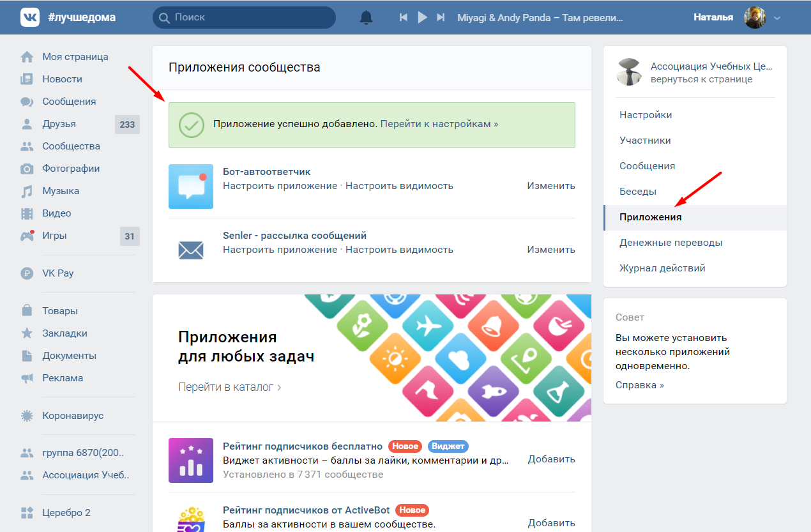Play the current music track
This screenshot has height=532, width=811.
pos(422,17)
